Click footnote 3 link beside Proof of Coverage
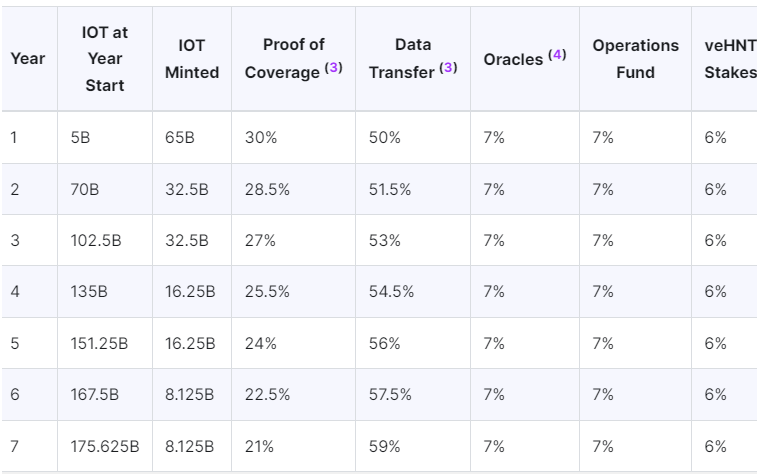This screenshot has width=764, height=474. (335, 69)
